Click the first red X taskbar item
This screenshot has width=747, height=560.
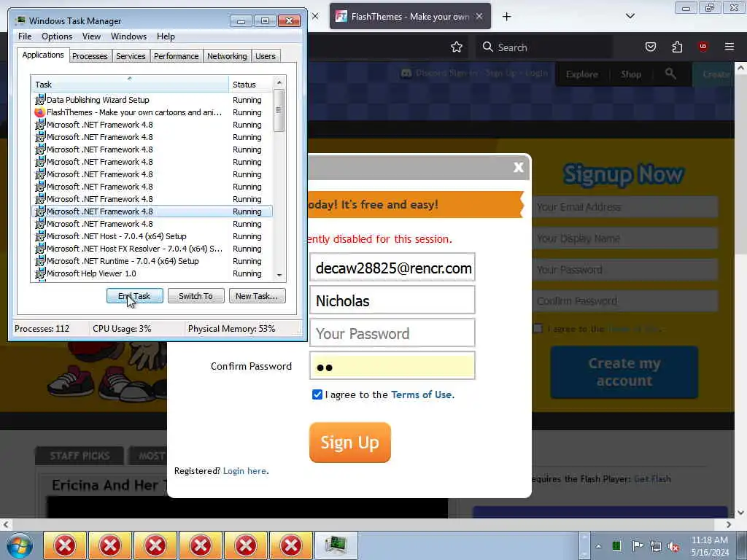pos(65,545)
